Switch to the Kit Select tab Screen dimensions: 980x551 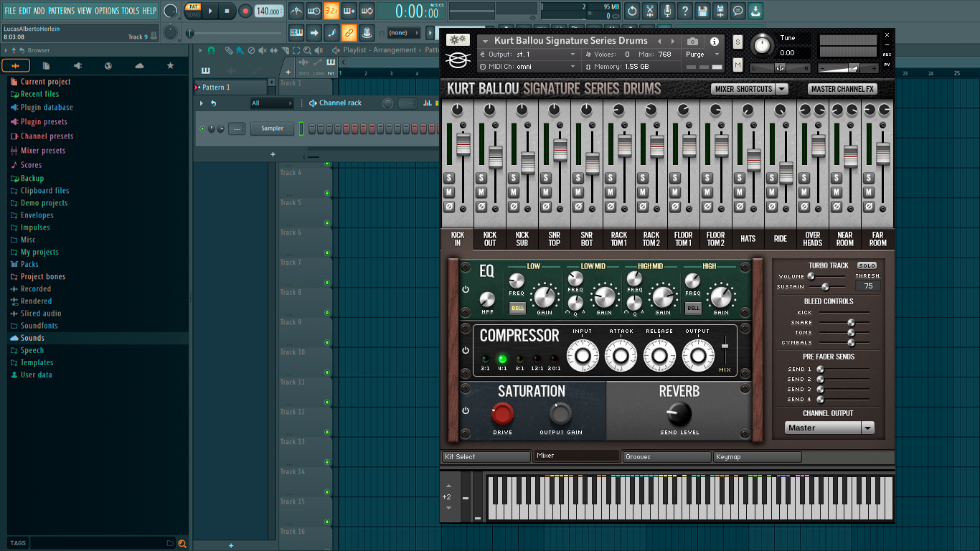coord(486,456)
